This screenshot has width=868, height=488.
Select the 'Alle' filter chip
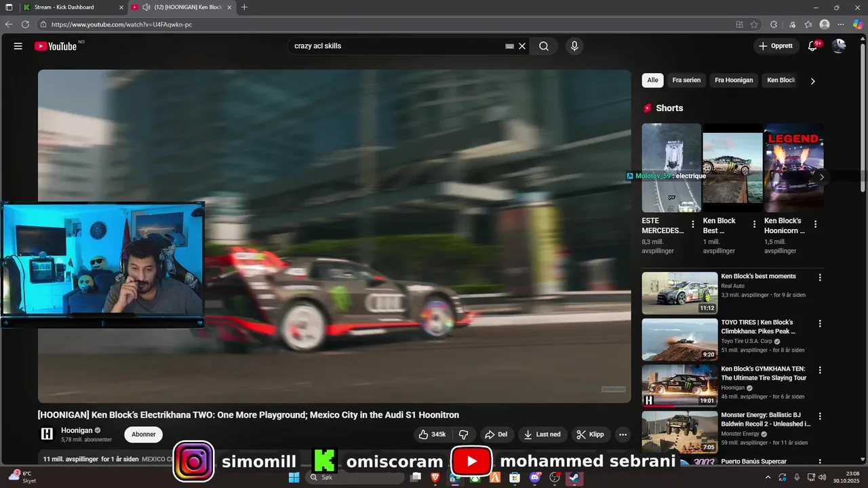tap(652, 80)
